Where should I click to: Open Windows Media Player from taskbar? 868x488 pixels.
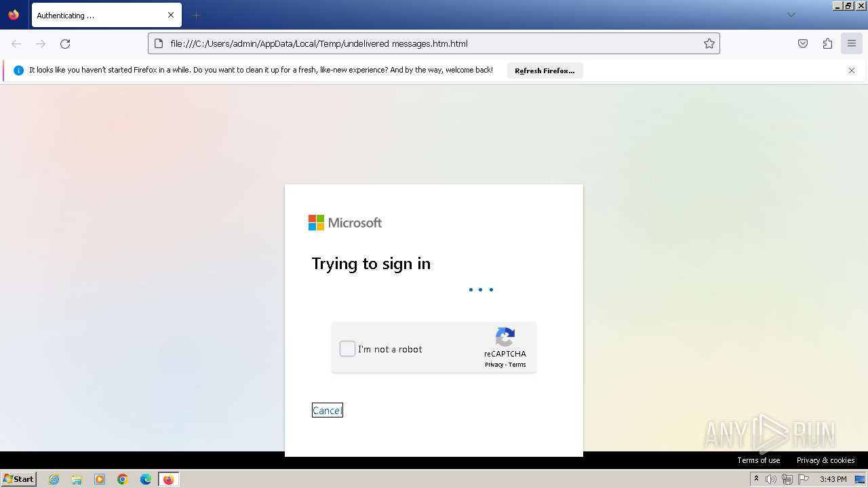coord(100,479)
